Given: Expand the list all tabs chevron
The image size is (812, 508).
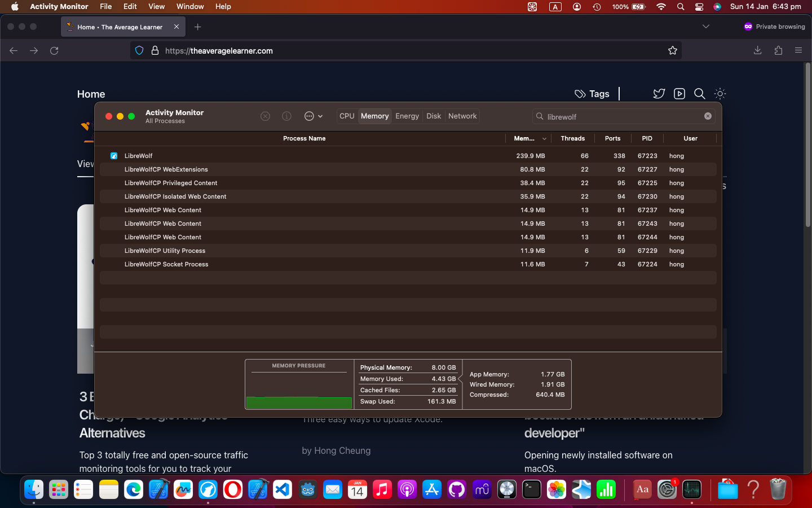Looking at the screenshot, I should point(705,27).
